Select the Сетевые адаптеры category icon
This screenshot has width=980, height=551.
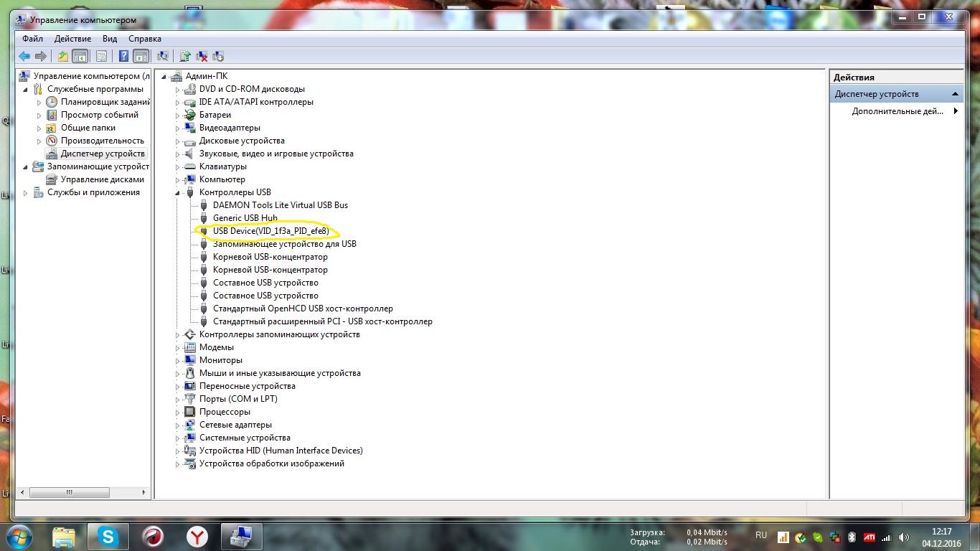coord(190,425)
